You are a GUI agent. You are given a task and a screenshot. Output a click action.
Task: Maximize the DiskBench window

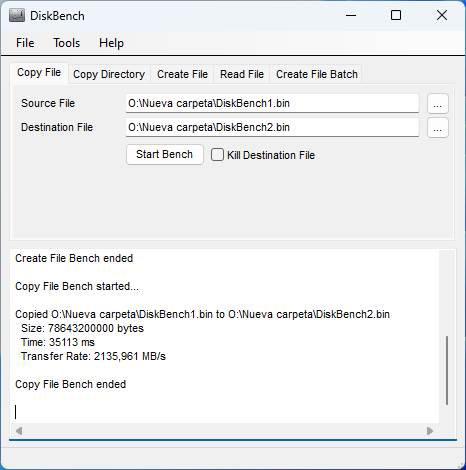pyautogui.click(x=396, y=15)
